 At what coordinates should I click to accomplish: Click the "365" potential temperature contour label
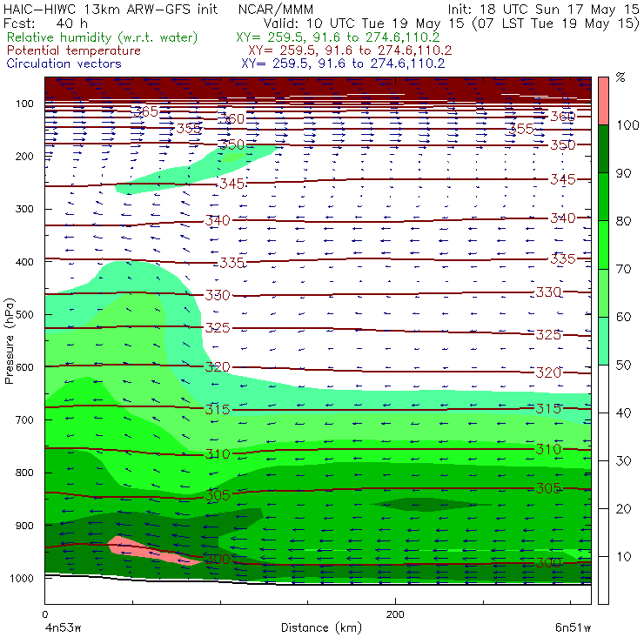[x=146, y=111]
